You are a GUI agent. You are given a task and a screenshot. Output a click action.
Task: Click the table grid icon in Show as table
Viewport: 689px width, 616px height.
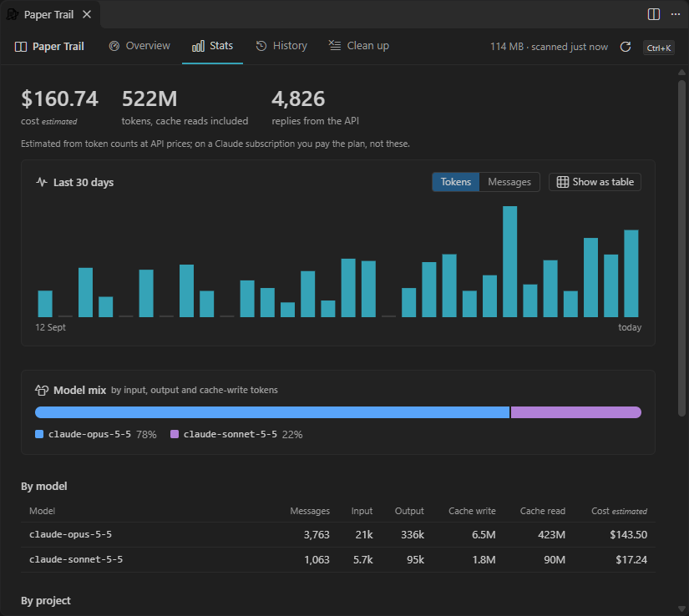pos(562,182)
